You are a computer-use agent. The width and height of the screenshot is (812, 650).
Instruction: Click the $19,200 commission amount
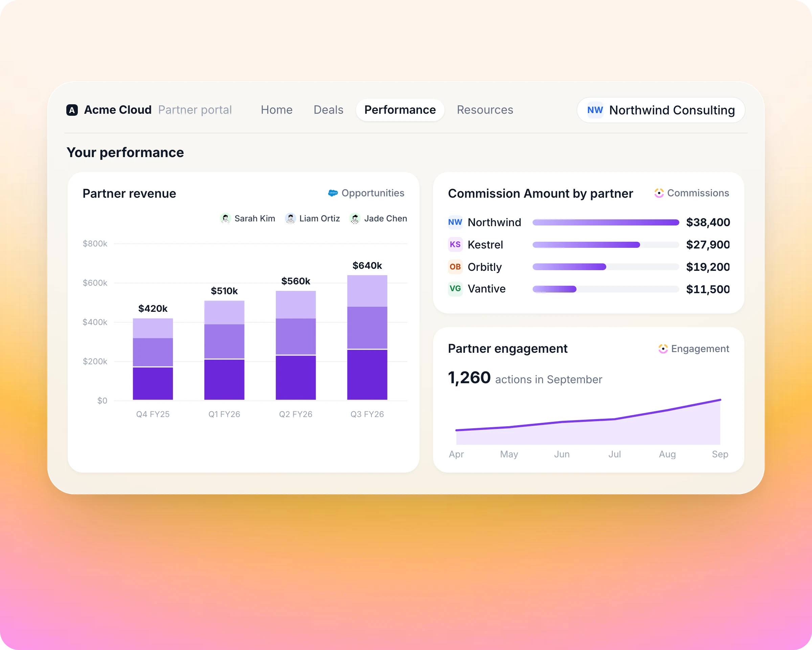pos(708,267)
